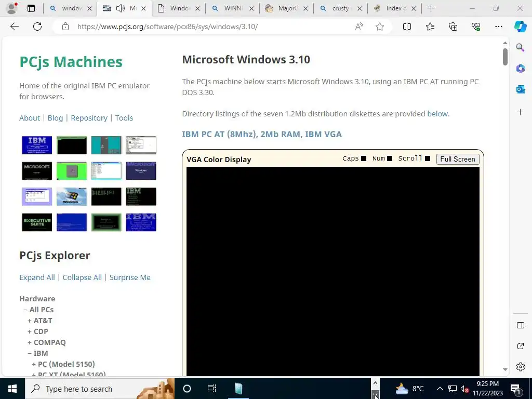Click Collapse All link
The width and height of the screenshot is (532, 399).
82,277
